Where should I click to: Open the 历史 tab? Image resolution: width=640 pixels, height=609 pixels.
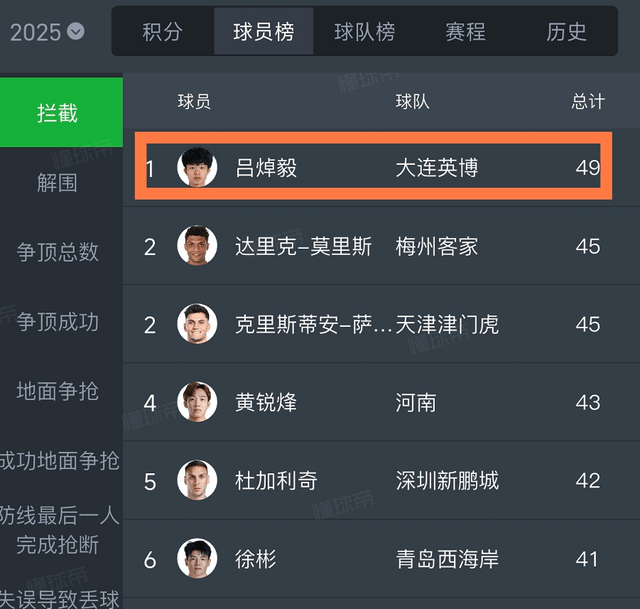[x=566, y=32]
